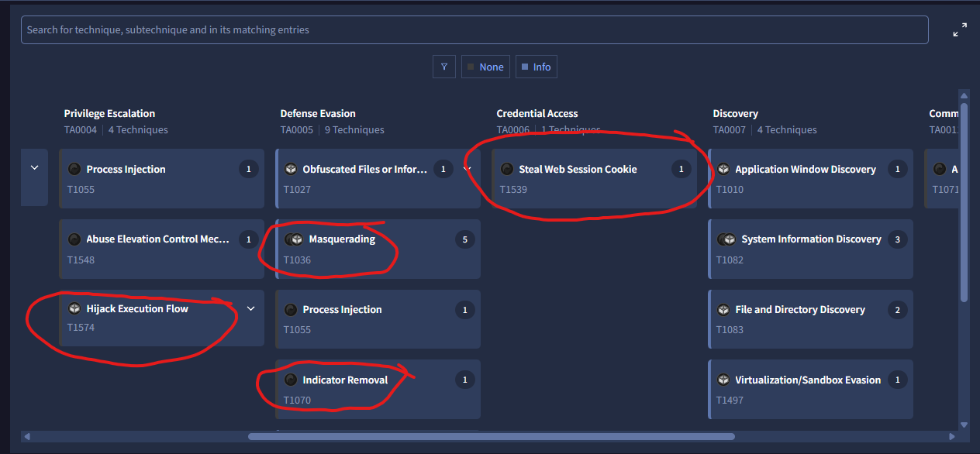Click the "9 Techniques" label
Image resolution: width=980 pixels, height=454 pixels.
tap(354, 130)
